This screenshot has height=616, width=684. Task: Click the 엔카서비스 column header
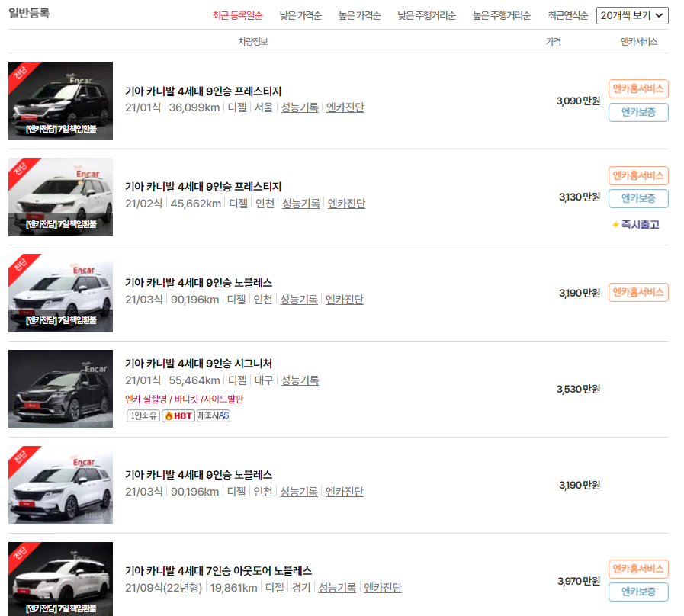(x=639, y=41)
